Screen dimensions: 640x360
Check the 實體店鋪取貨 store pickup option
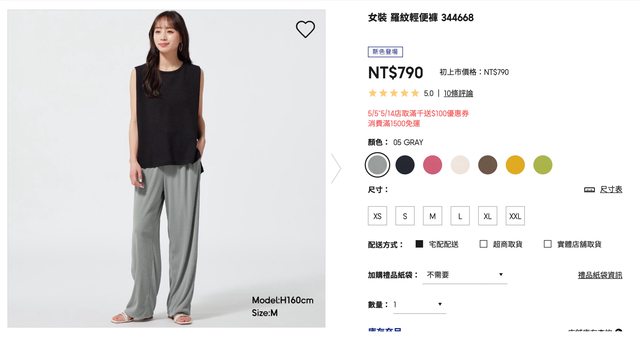[x=547, y=244]
